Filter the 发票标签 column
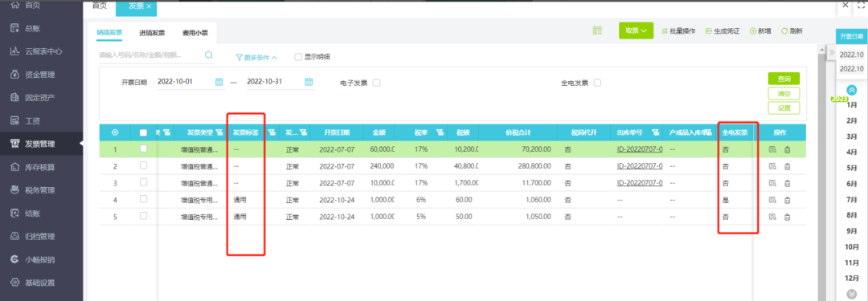868x301 pixels. click(x=272, y=132)
